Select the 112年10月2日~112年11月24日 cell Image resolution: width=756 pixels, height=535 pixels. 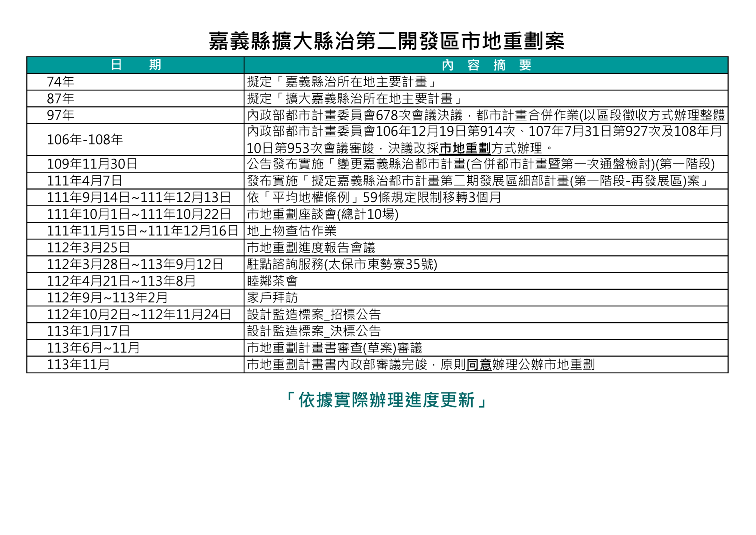135,314
